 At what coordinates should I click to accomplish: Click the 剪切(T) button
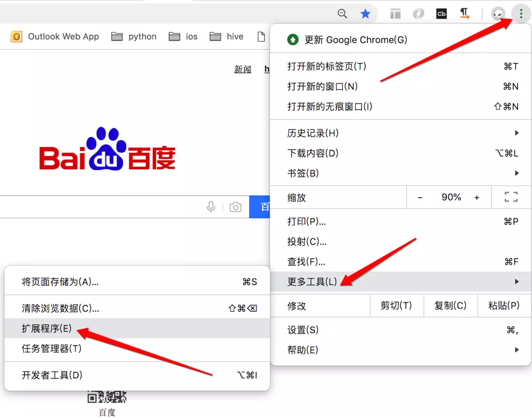396,306
